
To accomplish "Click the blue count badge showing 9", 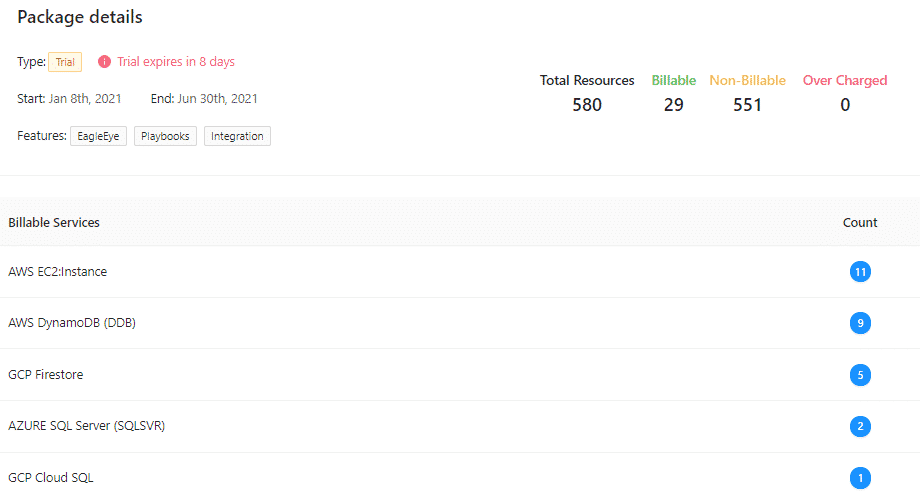I will point(860,323).
